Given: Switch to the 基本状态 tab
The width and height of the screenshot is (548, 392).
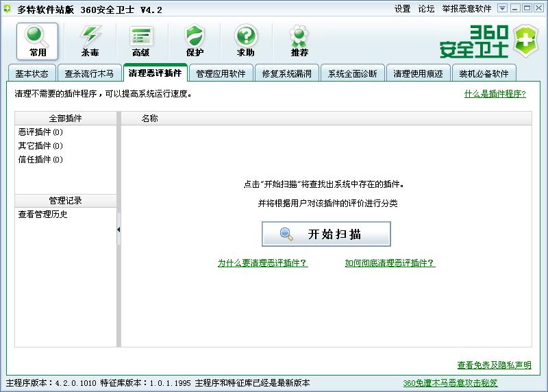Looking at the screenshot, I should click(32, 73).
